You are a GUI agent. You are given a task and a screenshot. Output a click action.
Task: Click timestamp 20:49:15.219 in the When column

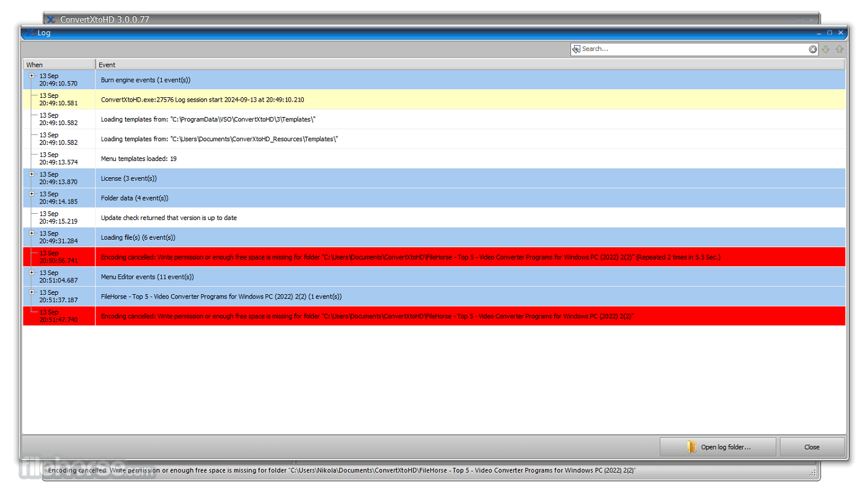(58, 222)
